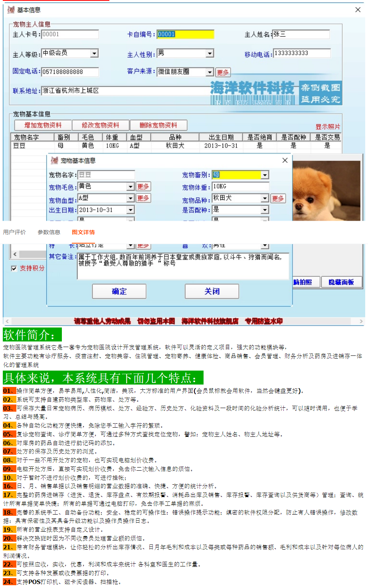Click the 显示照片 link
This screenshot has height=588, width=368.
[328, 127]
